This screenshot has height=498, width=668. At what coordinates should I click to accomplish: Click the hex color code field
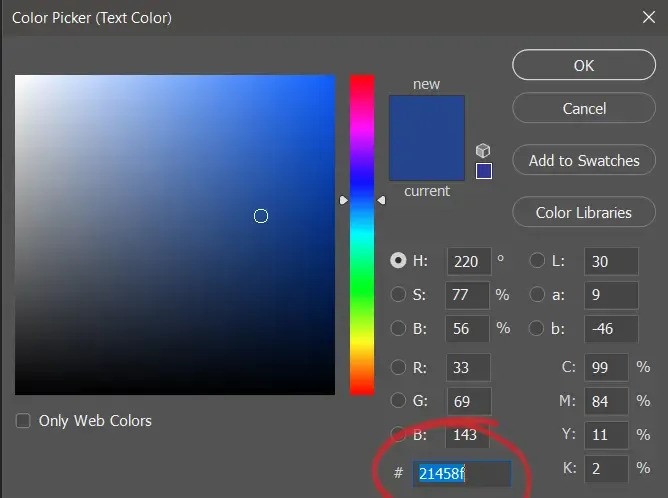coord(463,473)
